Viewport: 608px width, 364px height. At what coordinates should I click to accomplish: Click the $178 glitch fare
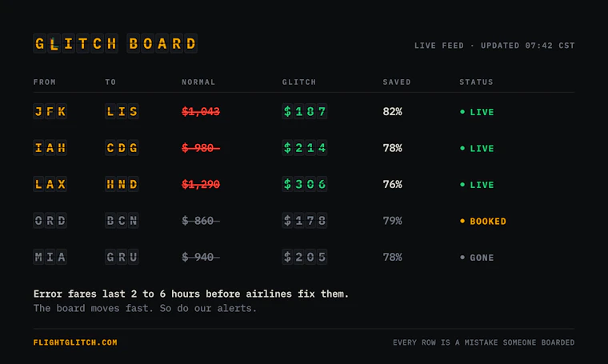(x=305, y=221)
